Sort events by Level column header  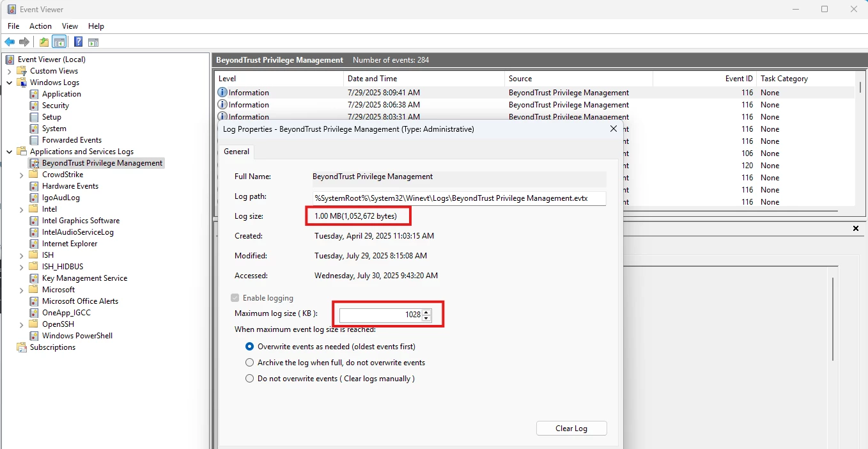(x=279, y=79)
